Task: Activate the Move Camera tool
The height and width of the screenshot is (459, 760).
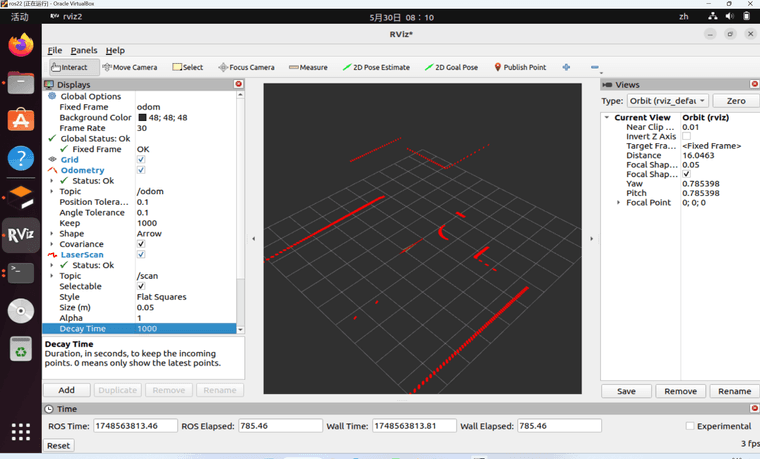Action: (130, 67)
